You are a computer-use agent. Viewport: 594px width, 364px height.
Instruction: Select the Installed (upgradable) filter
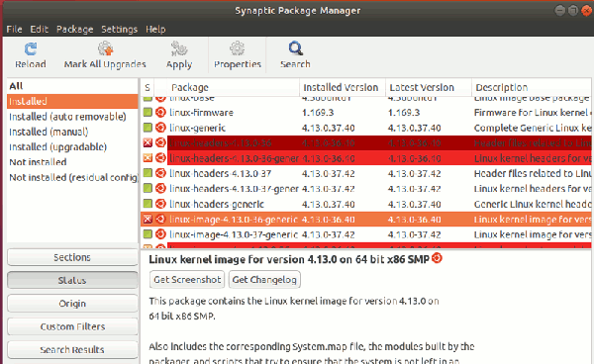click(x=58, y=146)
